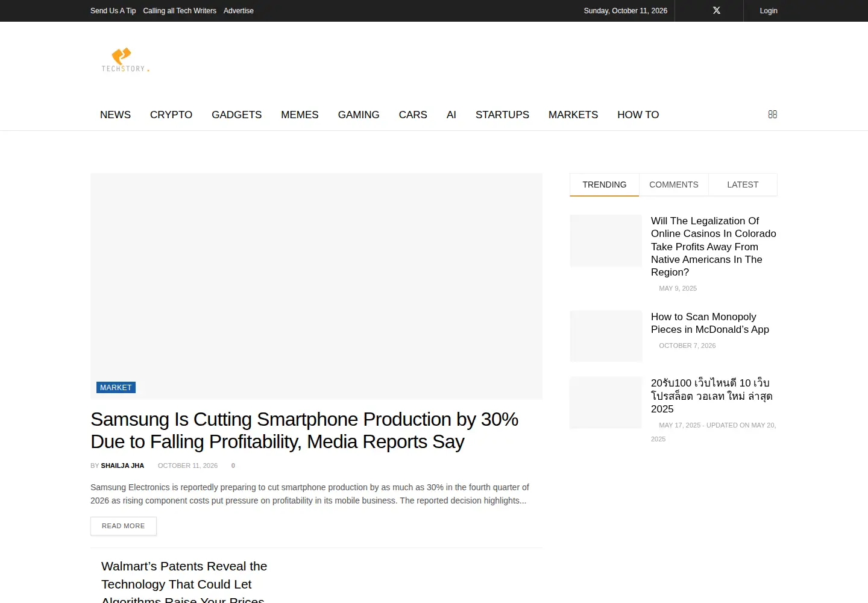This screenshot has width=868, height=603.
Task: Open the Samsung article featured image
Action: (316, 286)
